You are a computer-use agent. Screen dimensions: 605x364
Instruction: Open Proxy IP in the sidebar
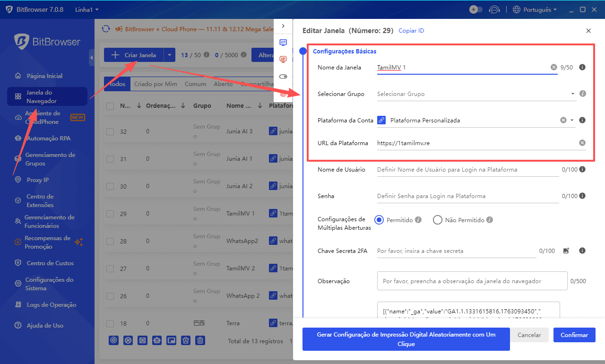[x=38, y=180]
